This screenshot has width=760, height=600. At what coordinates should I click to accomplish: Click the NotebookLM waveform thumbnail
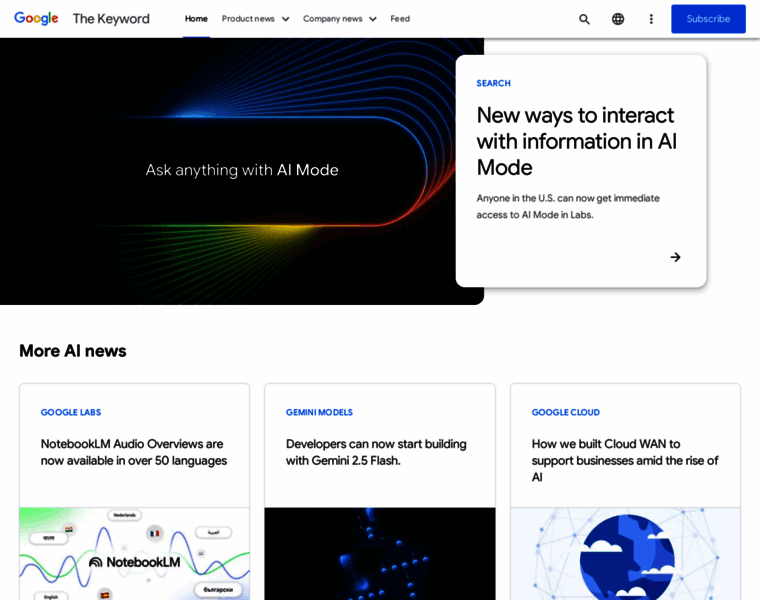pos(134,553)
